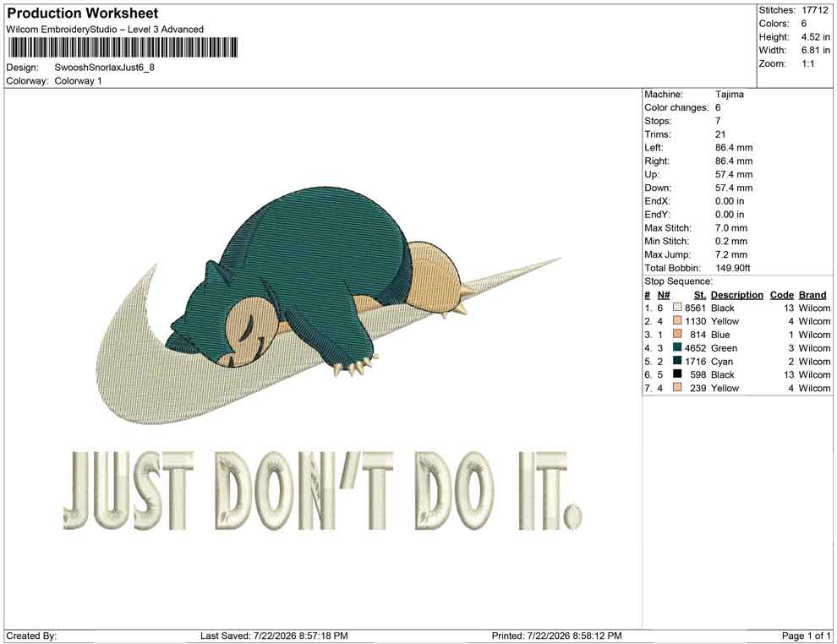The height and width of the screenshot is (644, 837).
Task: Click the Down label
Action: click(x=658, y=188)
